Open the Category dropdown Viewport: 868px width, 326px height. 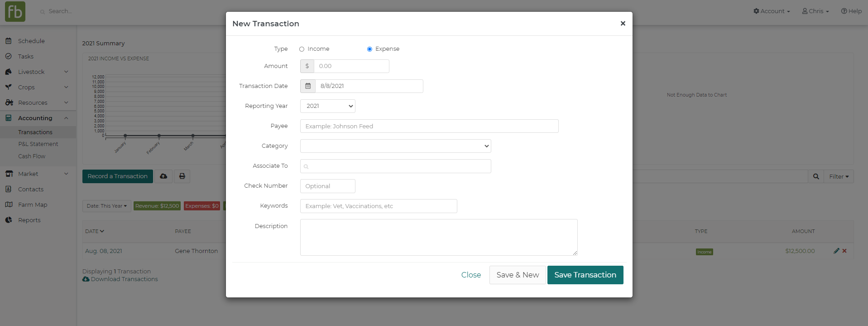pyautogui.click(x=396, y=146)
